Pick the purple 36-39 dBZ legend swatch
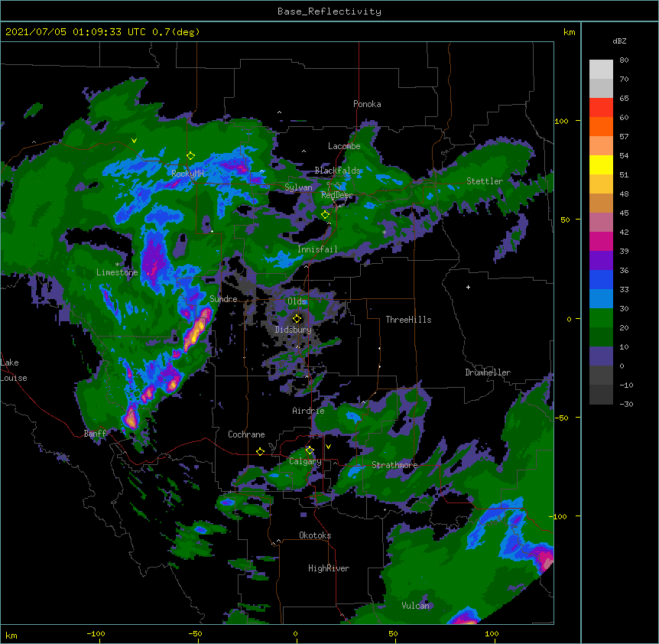 [601, 260]
